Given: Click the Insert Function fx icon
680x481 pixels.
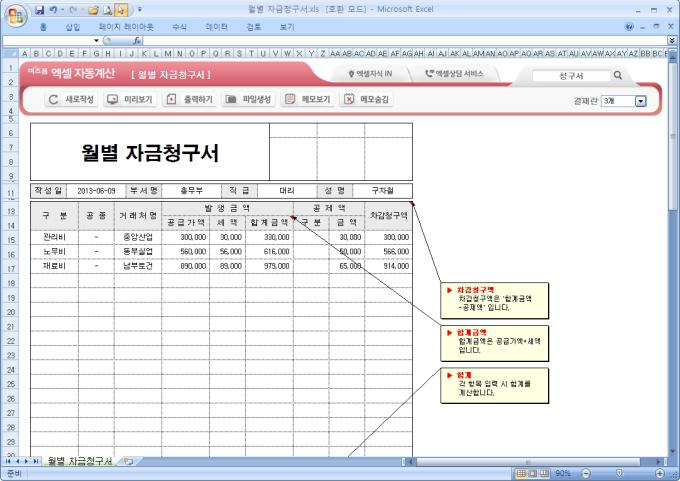Looking at the screenshot, I should click(137, 40).
